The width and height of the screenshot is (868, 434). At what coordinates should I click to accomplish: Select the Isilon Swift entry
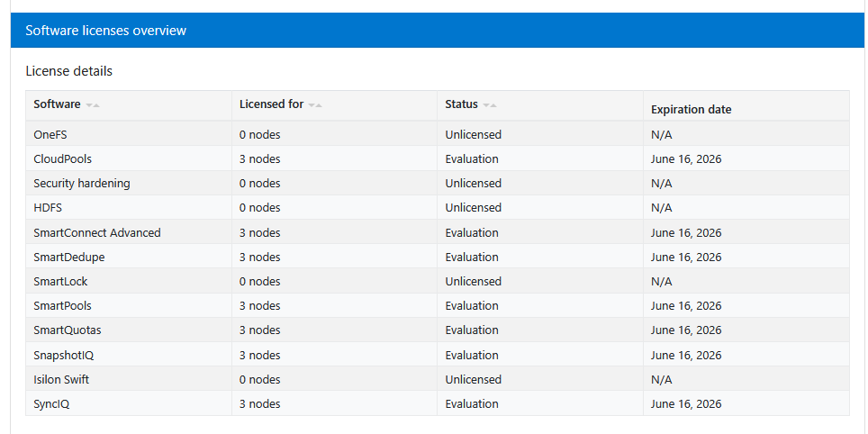click(61, 379)
